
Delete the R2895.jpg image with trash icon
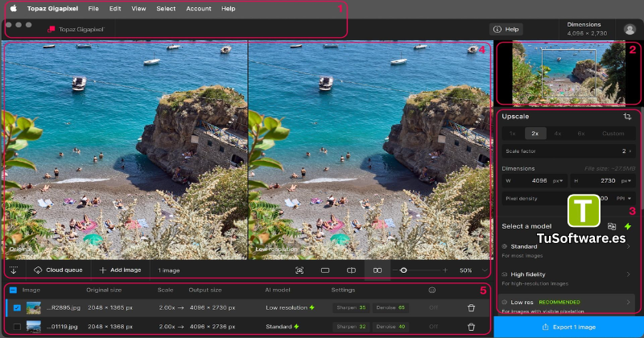pos(471,307)
